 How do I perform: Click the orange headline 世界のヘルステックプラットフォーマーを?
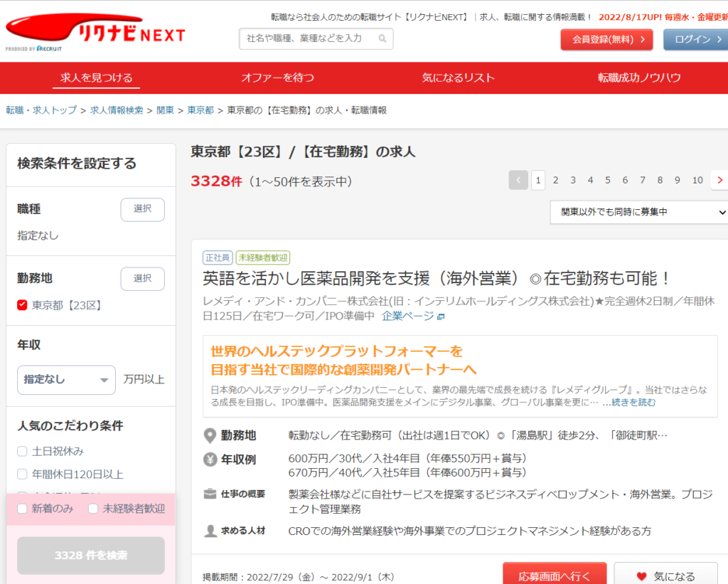336,351
